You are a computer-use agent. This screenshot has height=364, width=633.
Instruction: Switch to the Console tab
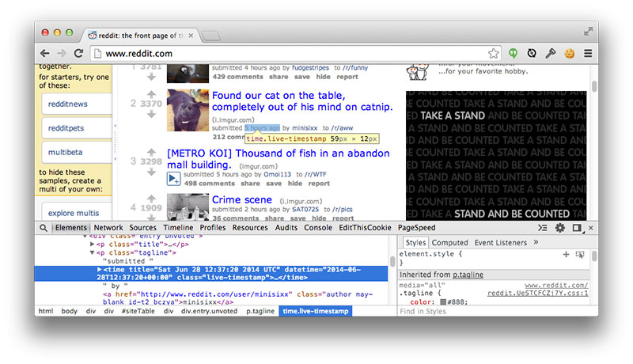pyautogui.click(x=318, y=228)
